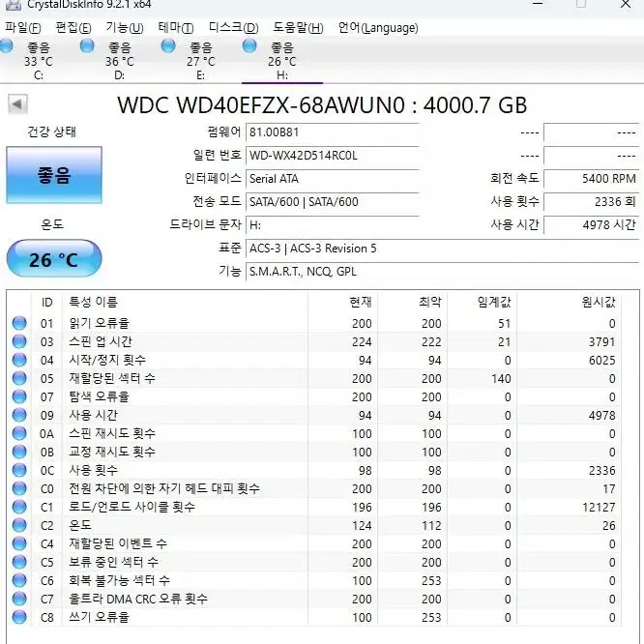Select the C: drive tab
Image resolution: width=644 pixels, height=644 pixels.
(x=38, y=61)
